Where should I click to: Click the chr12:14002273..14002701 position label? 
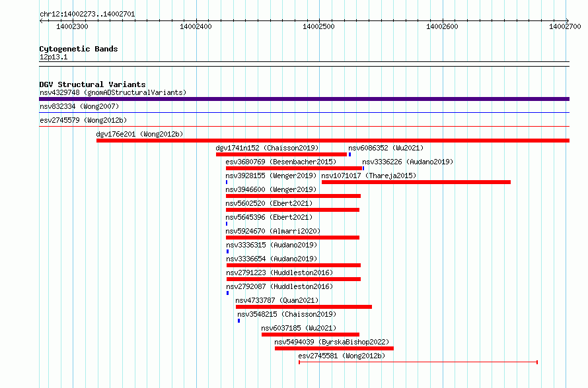[x=87, y=14]
